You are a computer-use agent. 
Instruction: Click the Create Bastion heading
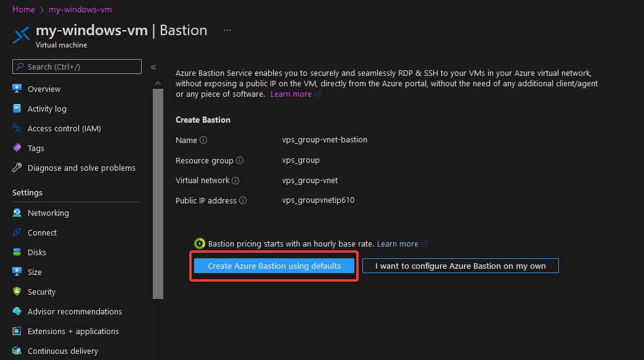pyautogui.click(x=203, y=120)
